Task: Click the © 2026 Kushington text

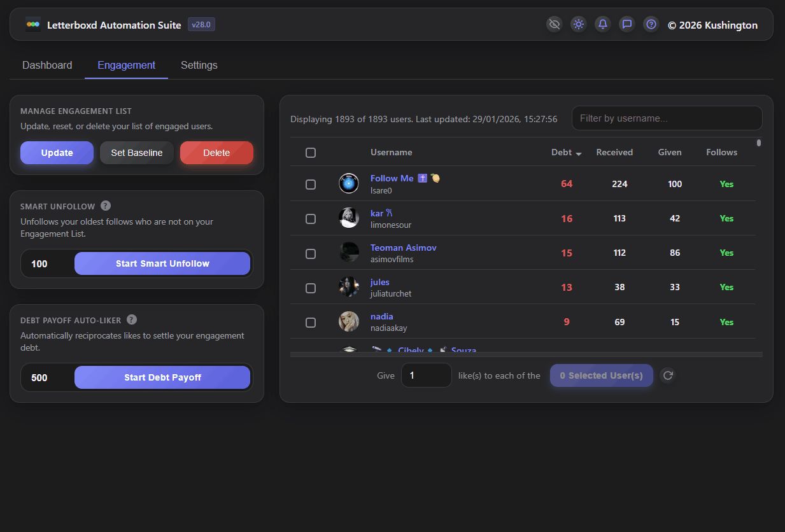Action: coord(712,25)
